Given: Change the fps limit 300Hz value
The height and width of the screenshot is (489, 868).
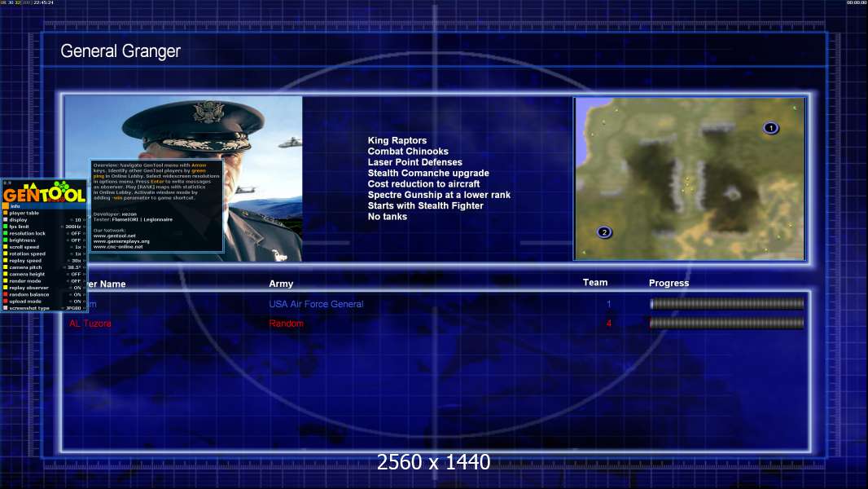Looking at the screenshot, I should [74, 227].
